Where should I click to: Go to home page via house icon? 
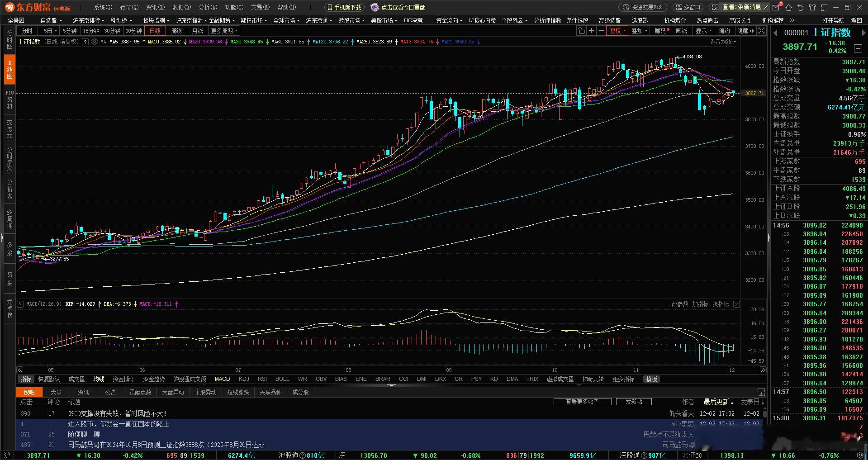789,7
